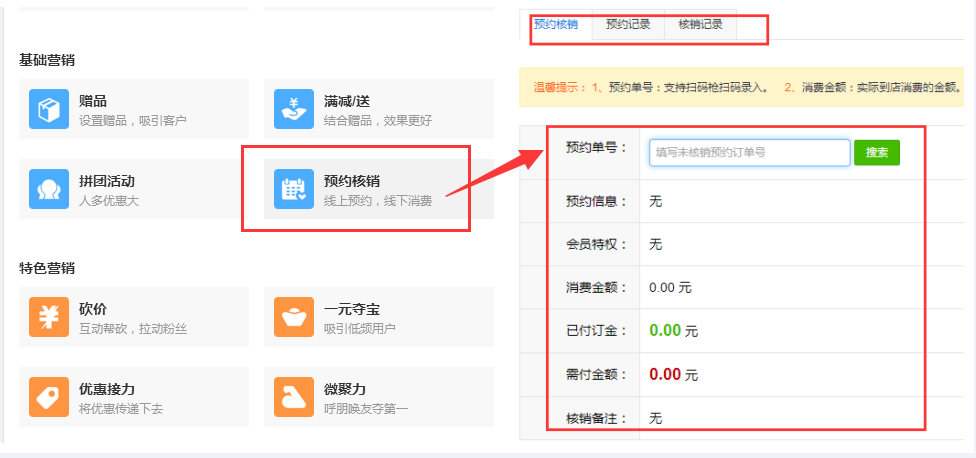976x458 pixels.
Task: Click the 基础营销 section heading
Action: pyautogui.click(x=47, y=60)
